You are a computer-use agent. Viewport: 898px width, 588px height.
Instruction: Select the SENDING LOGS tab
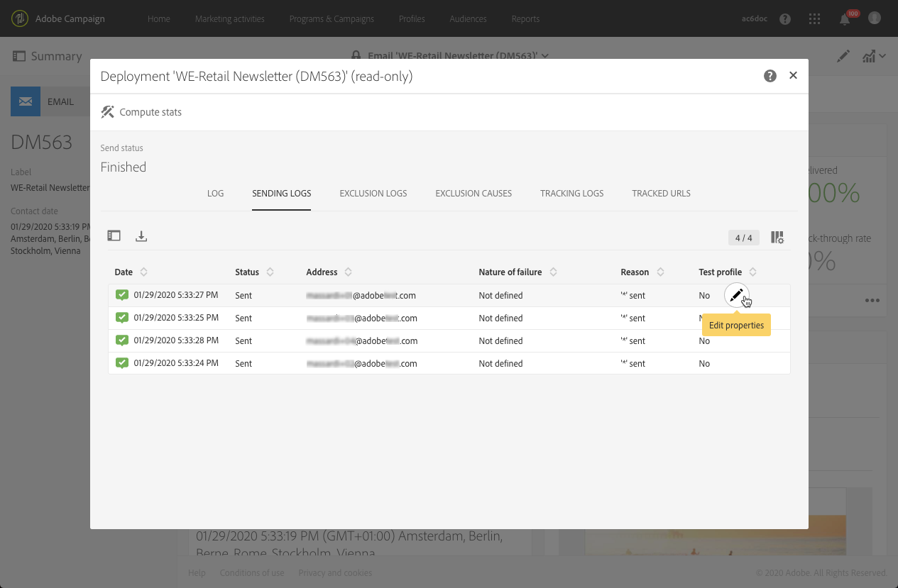click(x=282, y=193)
